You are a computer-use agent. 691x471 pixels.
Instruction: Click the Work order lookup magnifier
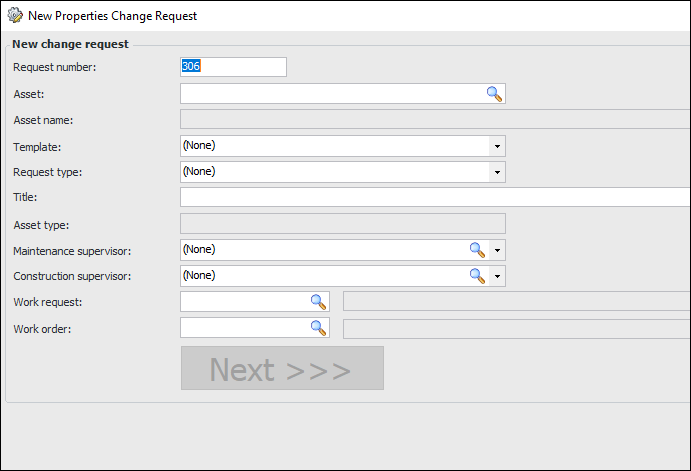pos(318,328)
